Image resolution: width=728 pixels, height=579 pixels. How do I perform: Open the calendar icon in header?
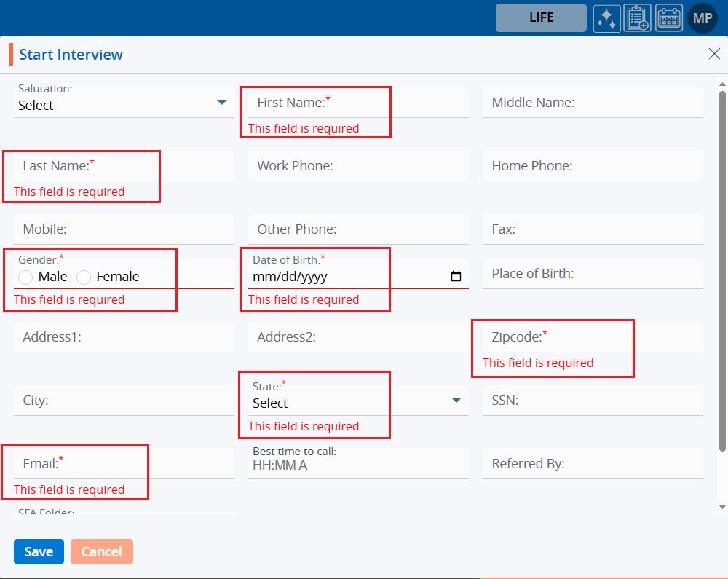(x=668, y=18)
